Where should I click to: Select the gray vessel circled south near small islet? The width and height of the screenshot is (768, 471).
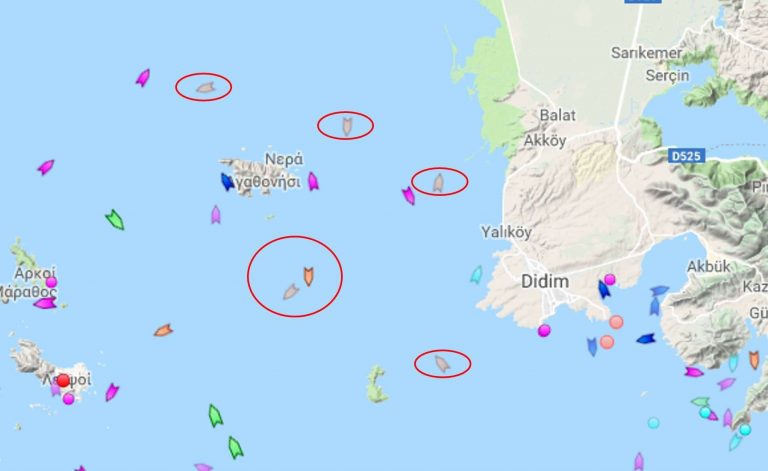coord(442,364)
